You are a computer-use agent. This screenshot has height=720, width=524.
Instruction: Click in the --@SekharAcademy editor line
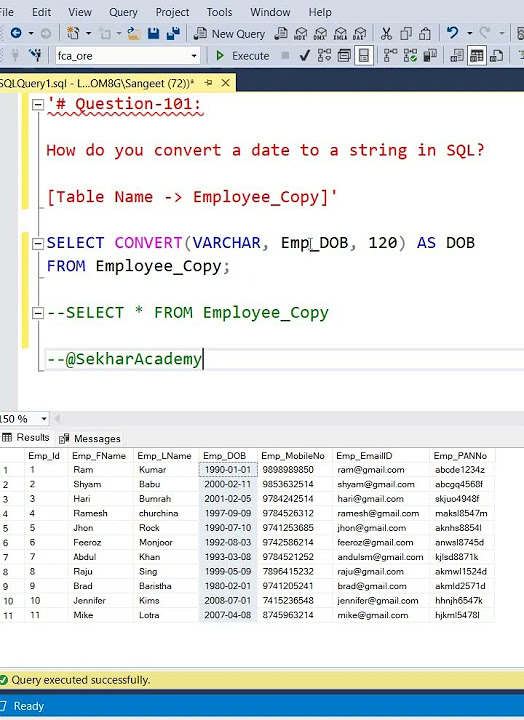[284, 359]
